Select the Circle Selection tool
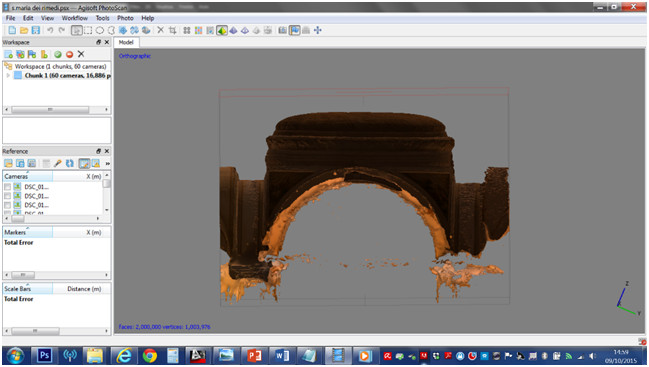This screenshot has width=649, height=367. pyautogui.click(x=100, y=30)
